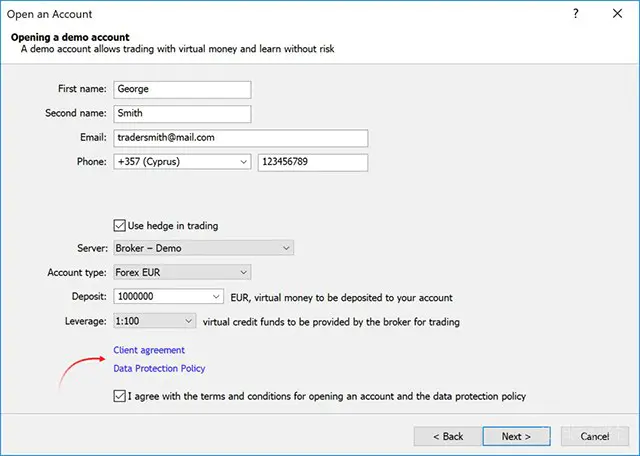The width and height of the screenshot is (640, 456).
Task: Close the Open an Account dialog
Action: [x=618, y=13]
